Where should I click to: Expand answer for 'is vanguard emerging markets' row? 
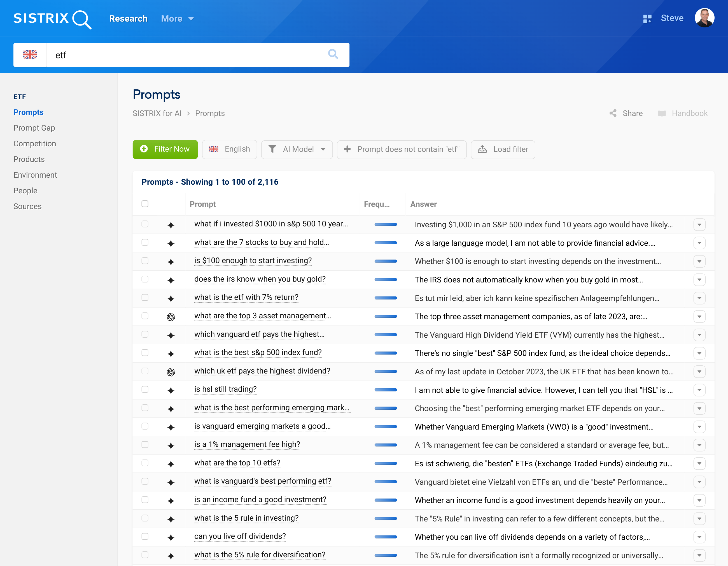point(699,427)
